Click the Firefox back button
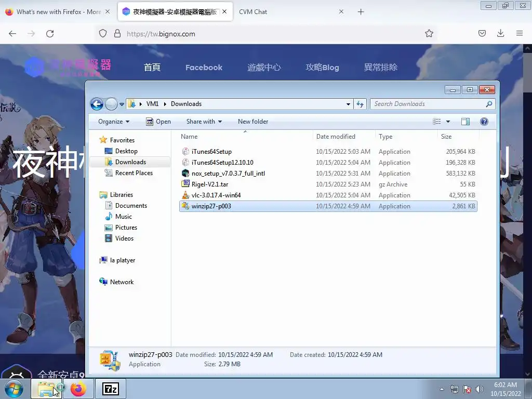Screen dimensions: 532x399 pyautogui.click(x=12, y=34)
